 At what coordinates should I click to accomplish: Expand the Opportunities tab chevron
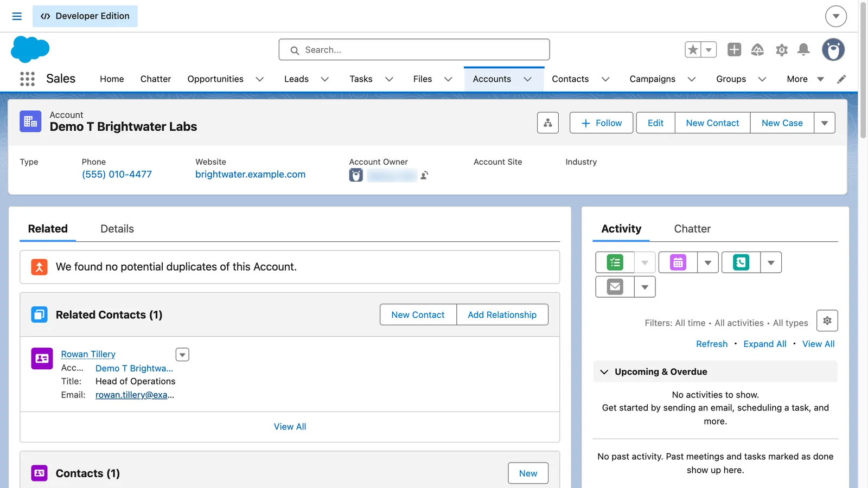(260, 79)
